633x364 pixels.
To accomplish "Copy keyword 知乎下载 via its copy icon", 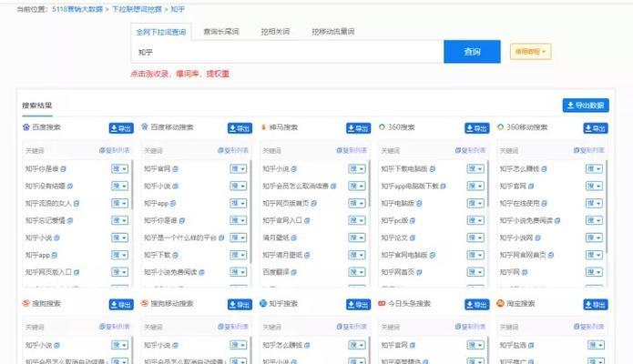I will pyautogui.click(x=175, y=255).
